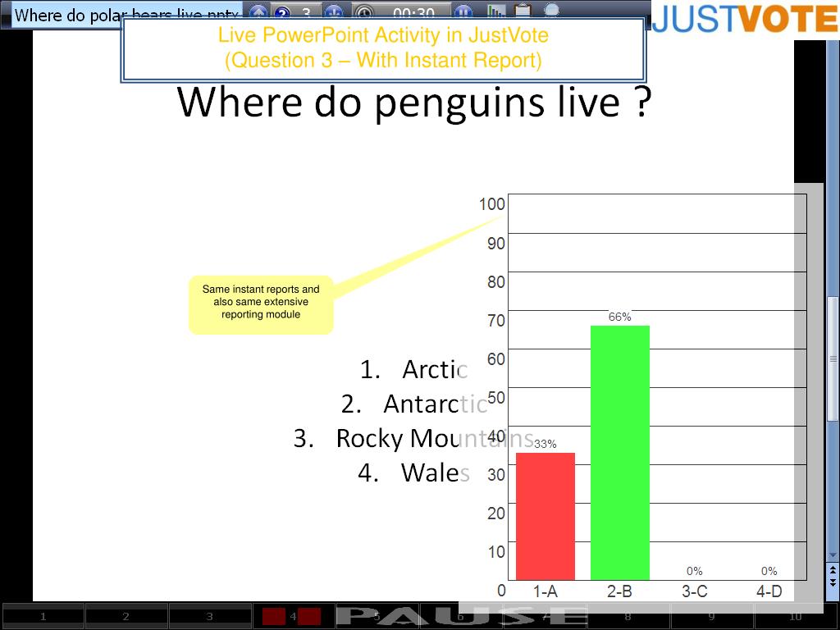Click the 33% label above the red bar
Screen dimensions: 840x630
pyautogui.click(x=546, y=444)
